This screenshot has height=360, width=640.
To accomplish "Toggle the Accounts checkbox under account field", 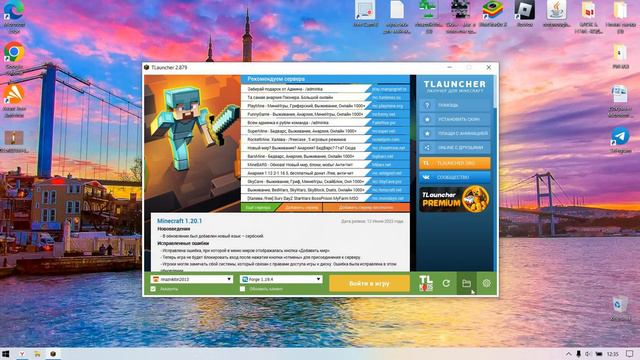I will (x=153, y=289).
